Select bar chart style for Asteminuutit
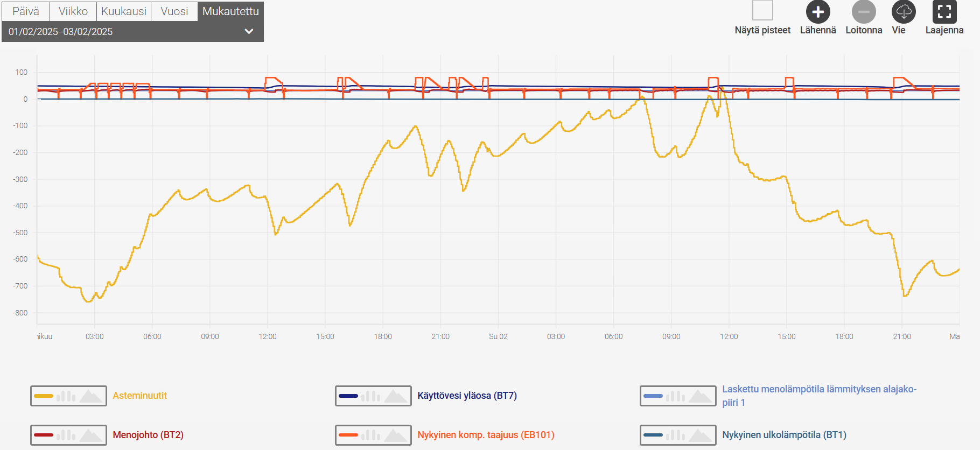This screenshot has width=980, height=450. click(66, 396)
